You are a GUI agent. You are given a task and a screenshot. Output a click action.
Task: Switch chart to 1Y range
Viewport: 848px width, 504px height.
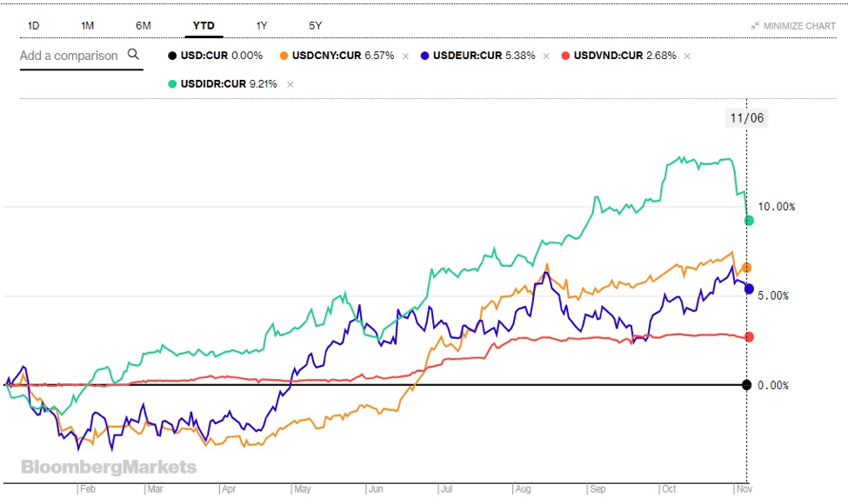(262, 25)
